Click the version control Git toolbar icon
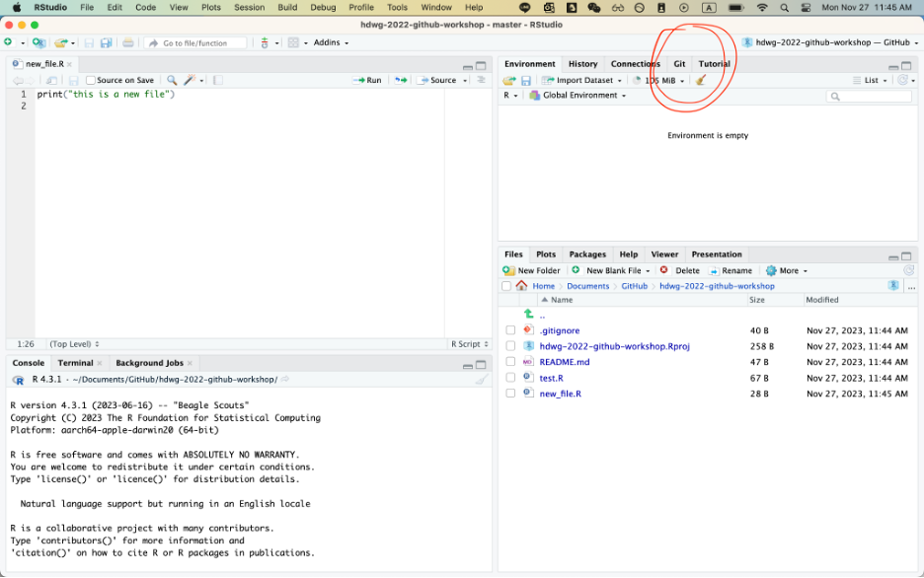Image resolution: width=924 pixels, height=578 pixels. (265, 42)
